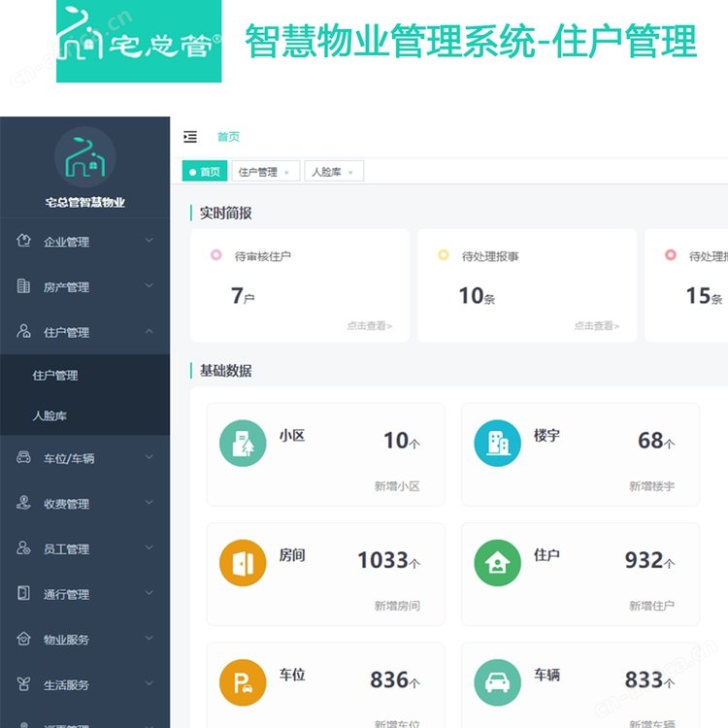Click the 68个 building count value
Screen dimensions: 728x728
click(656, 441)
